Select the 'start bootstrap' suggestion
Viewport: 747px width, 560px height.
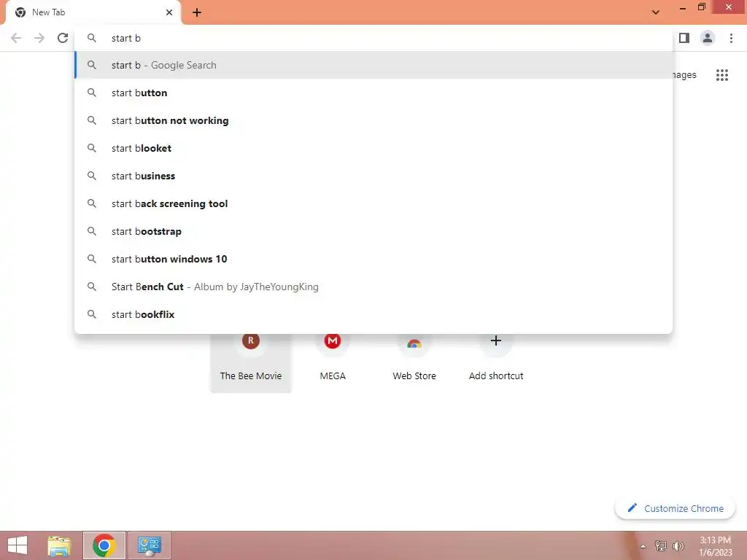[373, 231]
